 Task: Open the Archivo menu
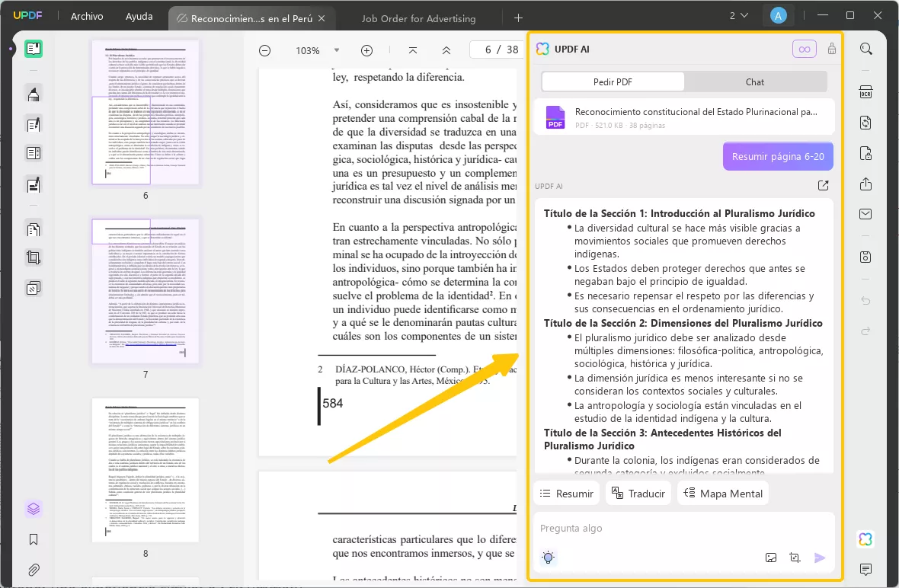(x=87, y=16)
